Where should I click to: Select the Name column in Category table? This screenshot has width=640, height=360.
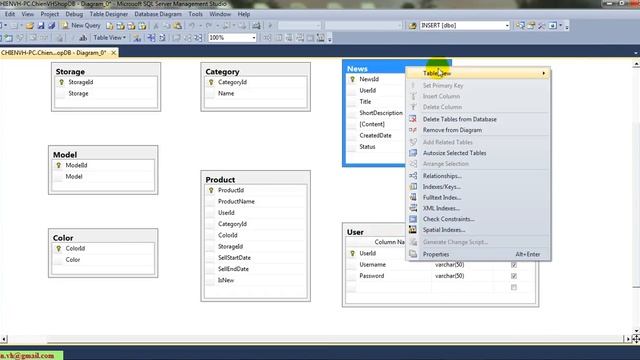click(x=256, y=93)
